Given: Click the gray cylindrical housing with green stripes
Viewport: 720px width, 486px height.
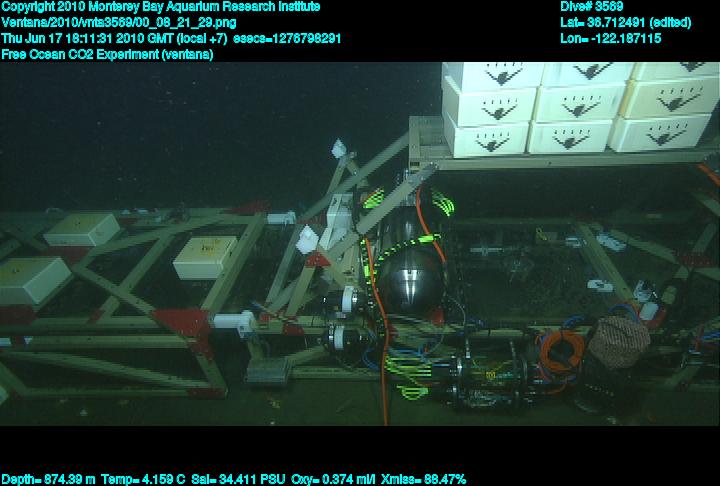Looking at the screenshot, I should (x=402, y=225).
